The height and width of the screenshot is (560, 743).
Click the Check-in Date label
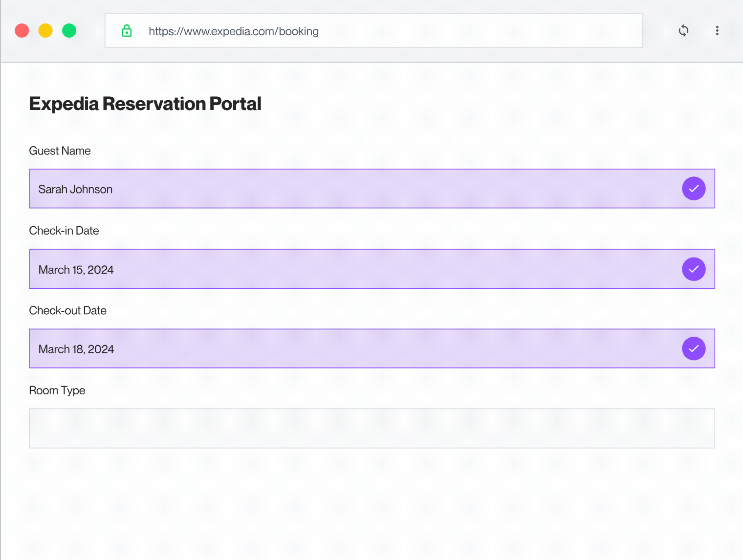[x=64, y=231]
